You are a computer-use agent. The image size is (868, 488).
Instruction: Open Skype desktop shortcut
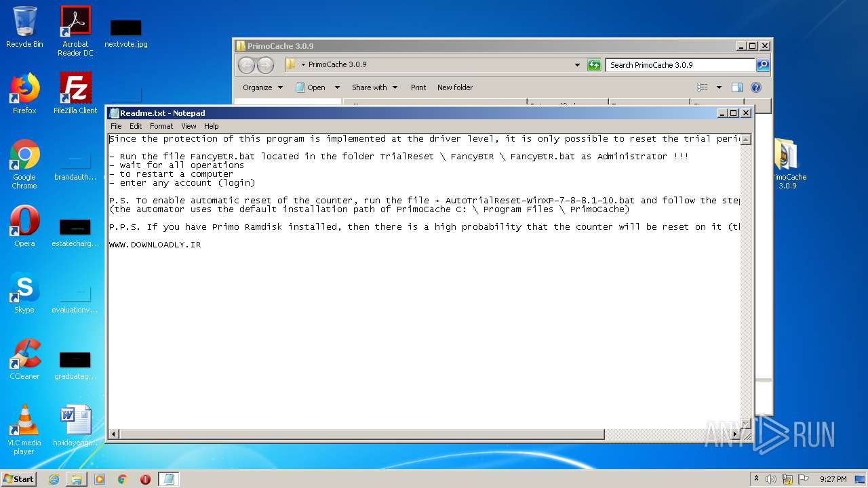[x=24, y=293]
